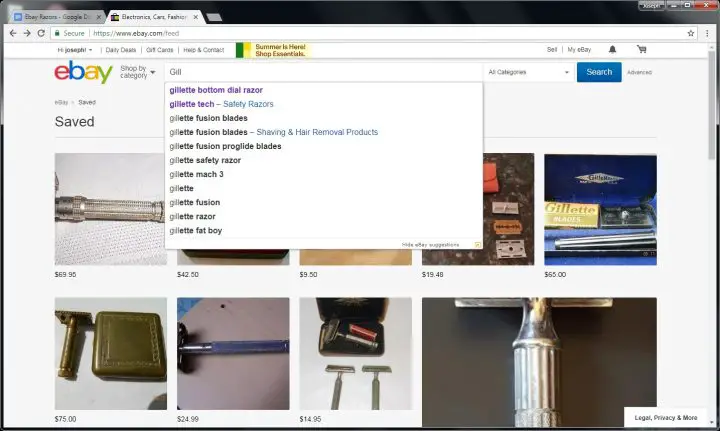Image resolution: width=720 pixels, height=431 pixels.
Task: Open the shopping cart
Action: pyautogui.click(x=641, y=49)
